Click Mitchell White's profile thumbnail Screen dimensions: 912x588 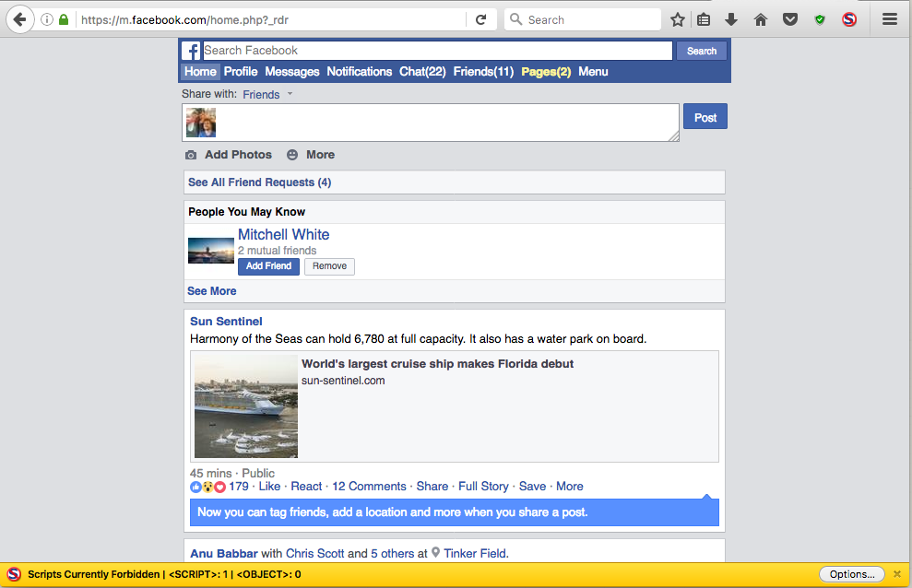point(210,251)
